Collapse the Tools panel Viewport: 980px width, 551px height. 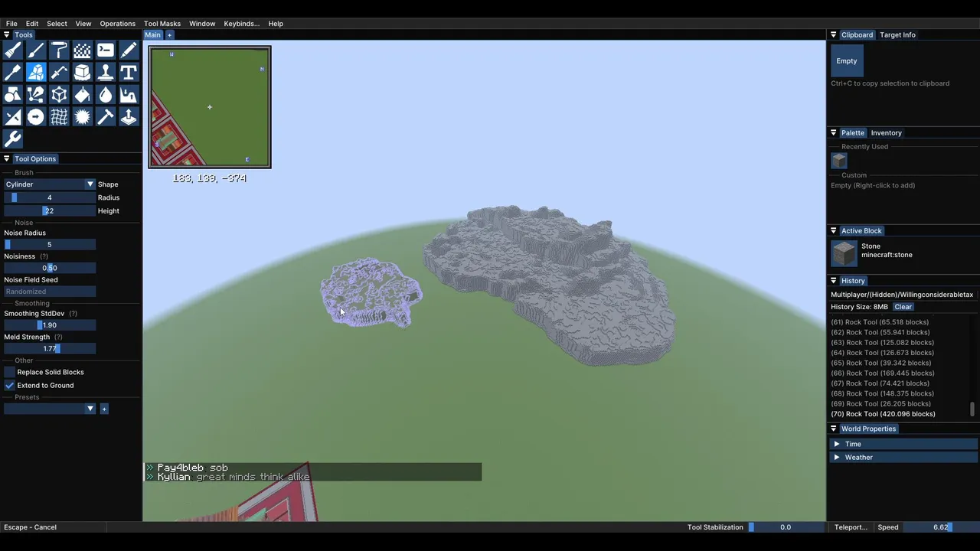point(7,35)
